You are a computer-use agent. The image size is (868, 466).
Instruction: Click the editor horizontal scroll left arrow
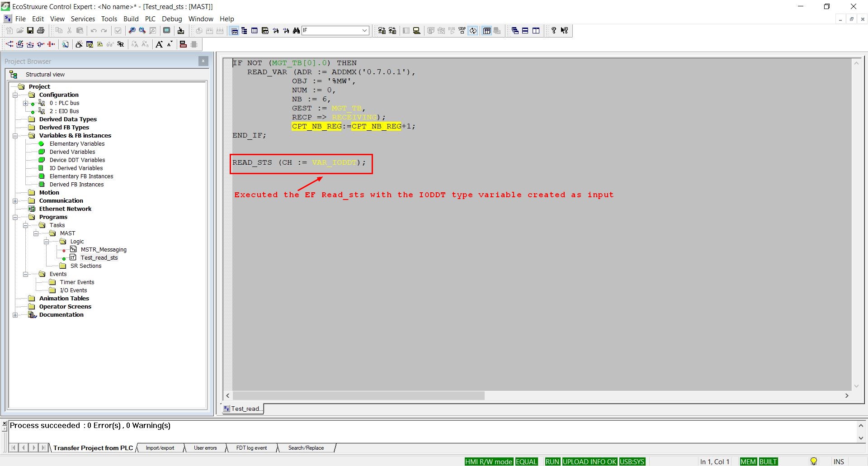228,396
